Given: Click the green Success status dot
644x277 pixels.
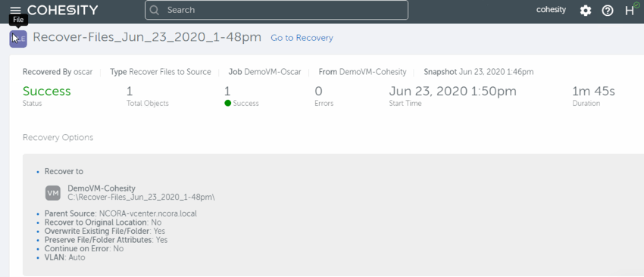Looking at the screenshot, I should pyautogui.click(x=228, y=104).
